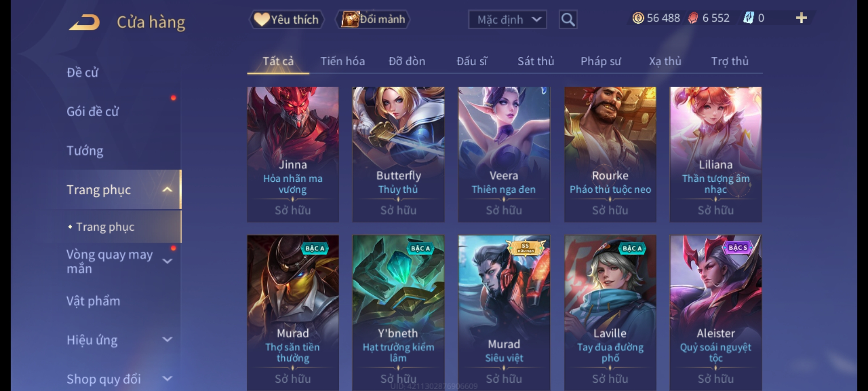
Task: Open Yêu thích heart favorites
Action: click(286, 20)
